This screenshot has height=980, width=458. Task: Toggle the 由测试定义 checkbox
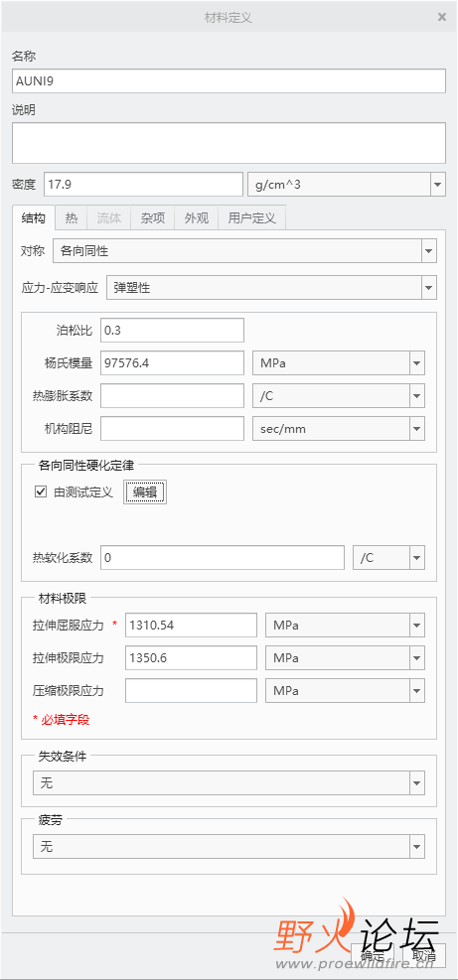(42, 492)
